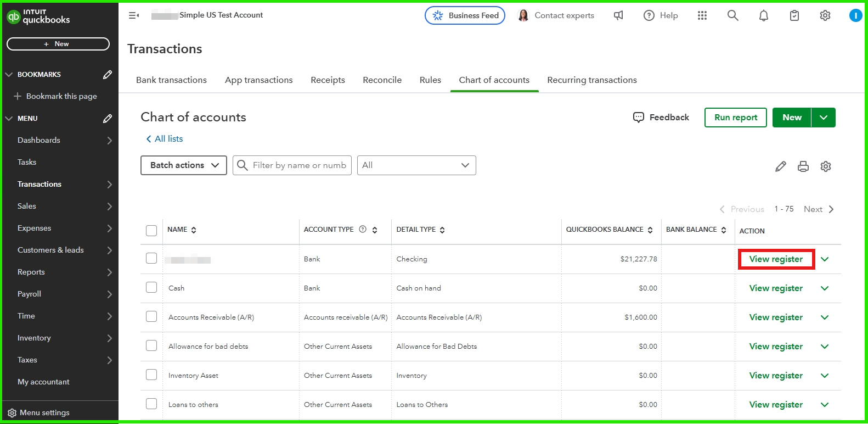868x424 pixels.
Task: Click the + New button in sidebar
Action: tap(58, 44)
